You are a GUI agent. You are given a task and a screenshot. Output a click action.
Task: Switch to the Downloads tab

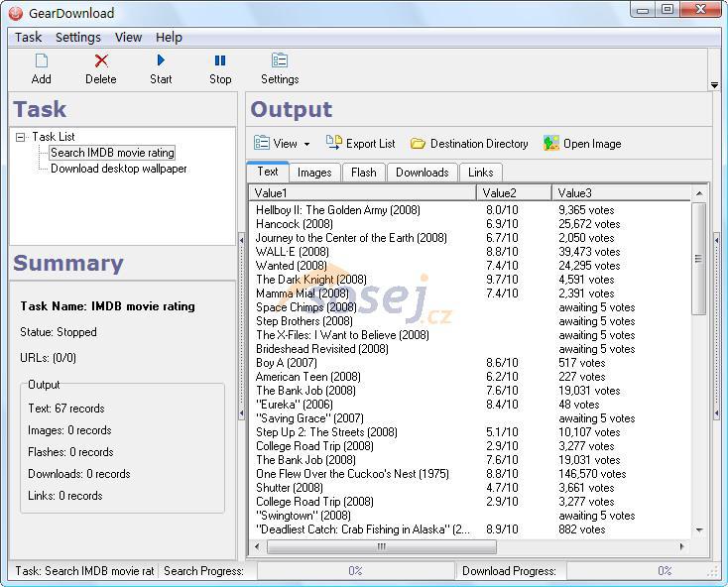(x=423, y=173)
